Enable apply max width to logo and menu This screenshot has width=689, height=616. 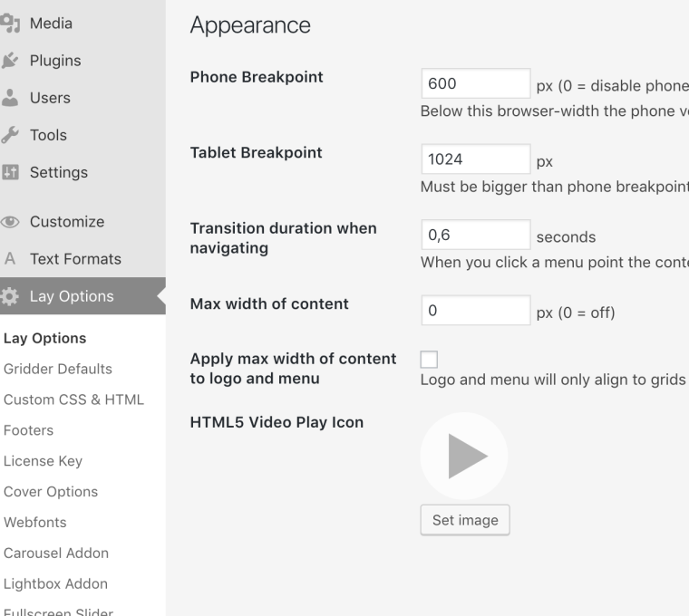(x=429, y=360)
